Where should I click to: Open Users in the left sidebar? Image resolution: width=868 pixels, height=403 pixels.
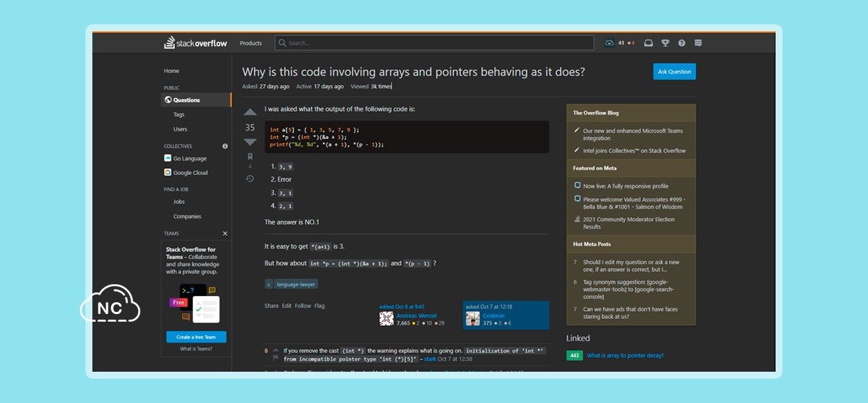point(180,129)
